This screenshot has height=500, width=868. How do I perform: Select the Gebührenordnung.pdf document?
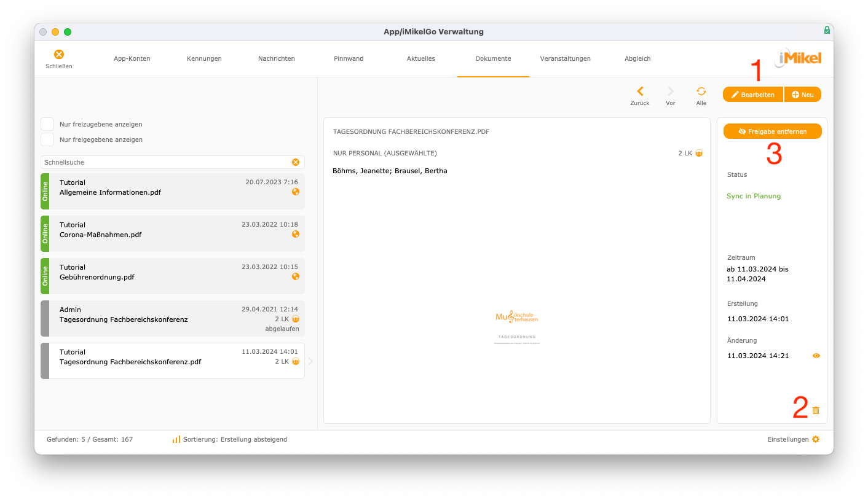(x=173, y=276)
